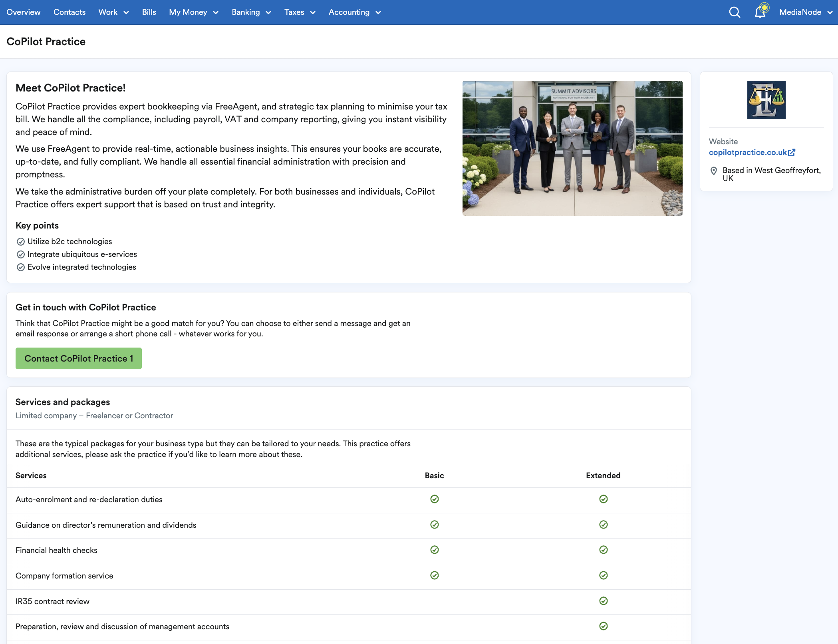Click Basic tick for Auto-enrolment and re-declaration duties
This screenshot has height=644, width=838.
point(435,499)
